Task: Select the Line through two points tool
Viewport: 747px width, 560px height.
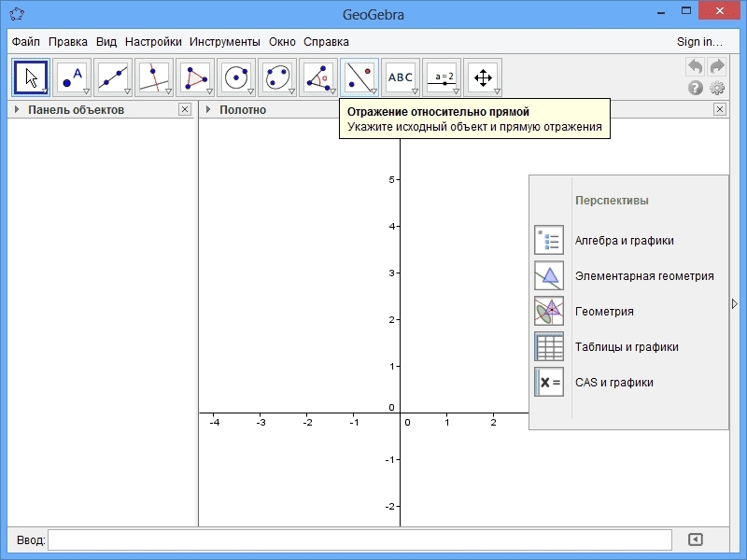Action: [113, 77]
